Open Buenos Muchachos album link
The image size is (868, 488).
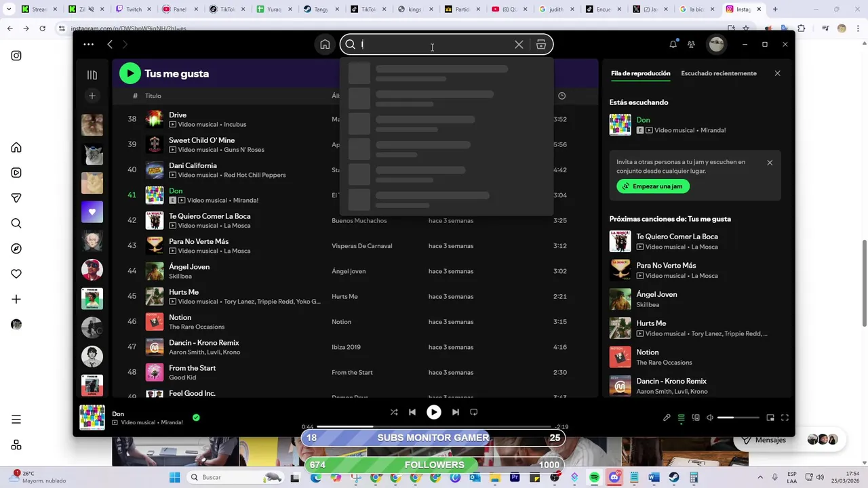(x=359, y=221)
